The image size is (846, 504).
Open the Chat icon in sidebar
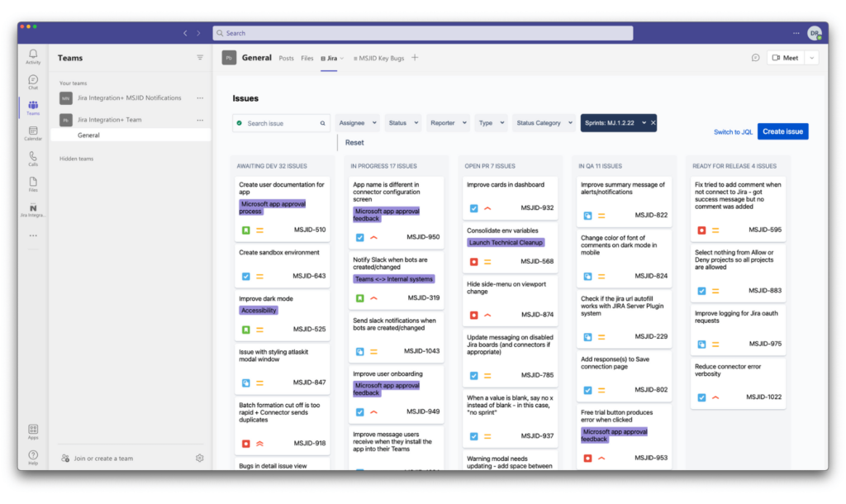pos(33,82)
